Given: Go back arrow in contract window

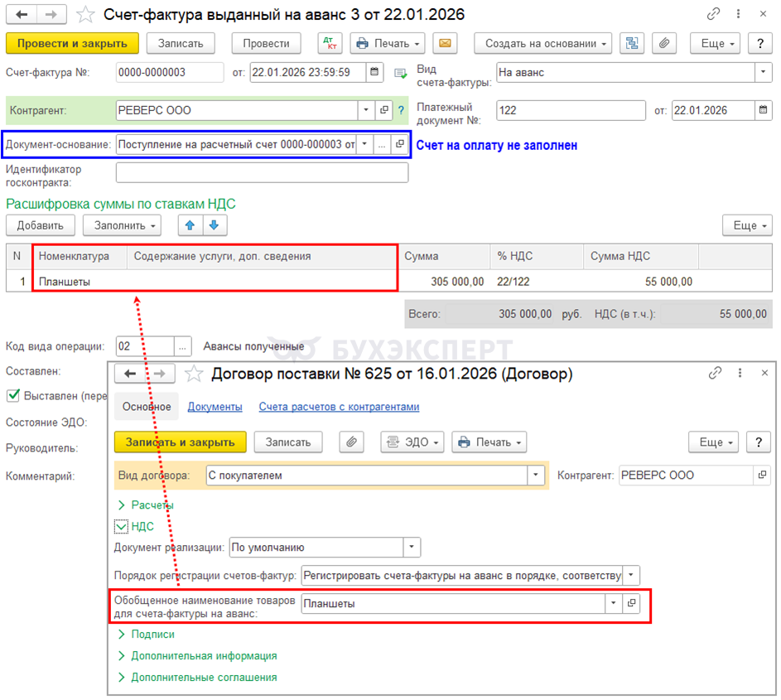Looking at the screenshot, I should pyautogui.click(x=130, y=373).
